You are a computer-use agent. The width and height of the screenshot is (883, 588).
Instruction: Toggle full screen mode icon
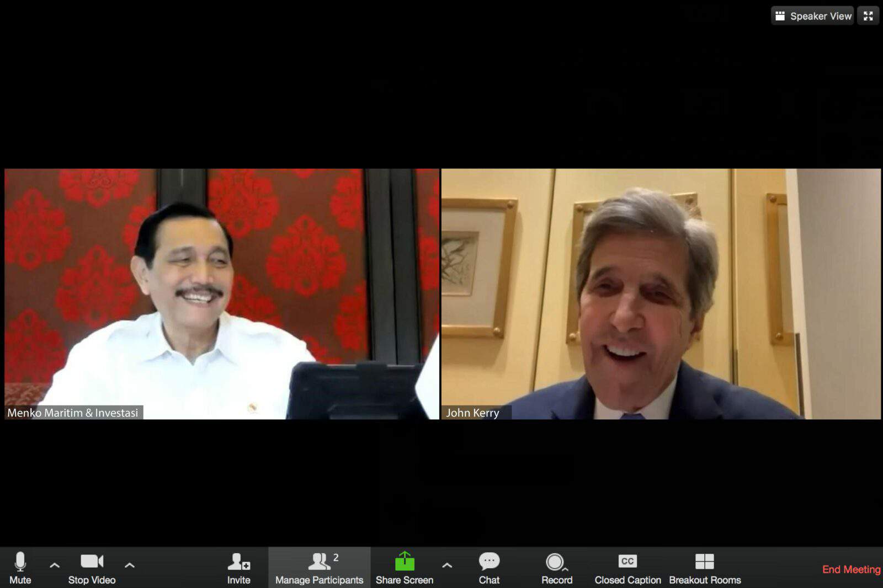868,16
